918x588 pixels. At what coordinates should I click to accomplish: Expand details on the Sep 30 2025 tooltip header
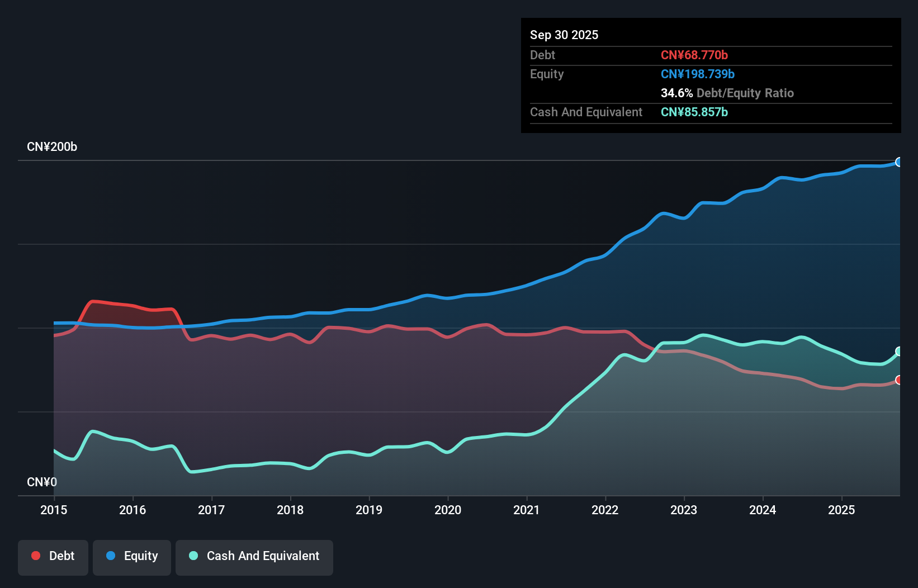point(564,35)
